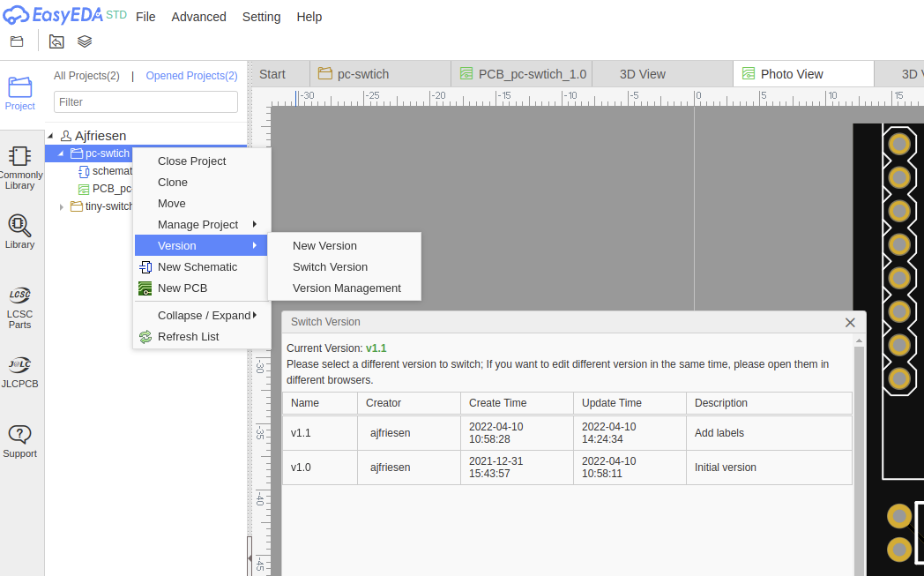Open the Advanced menu
This screenshot has width=924, height=576.
(x=198, y=17)
